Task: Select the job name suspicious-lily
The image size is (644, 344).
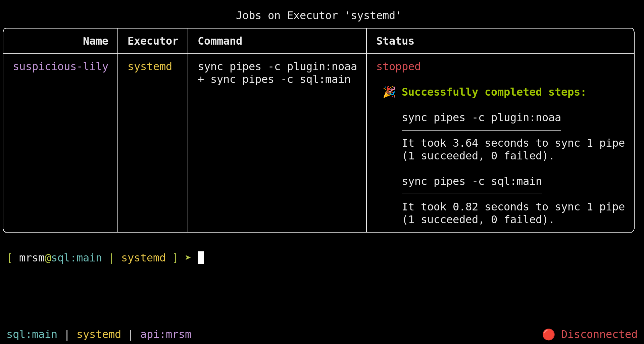Action: point(60,66)
